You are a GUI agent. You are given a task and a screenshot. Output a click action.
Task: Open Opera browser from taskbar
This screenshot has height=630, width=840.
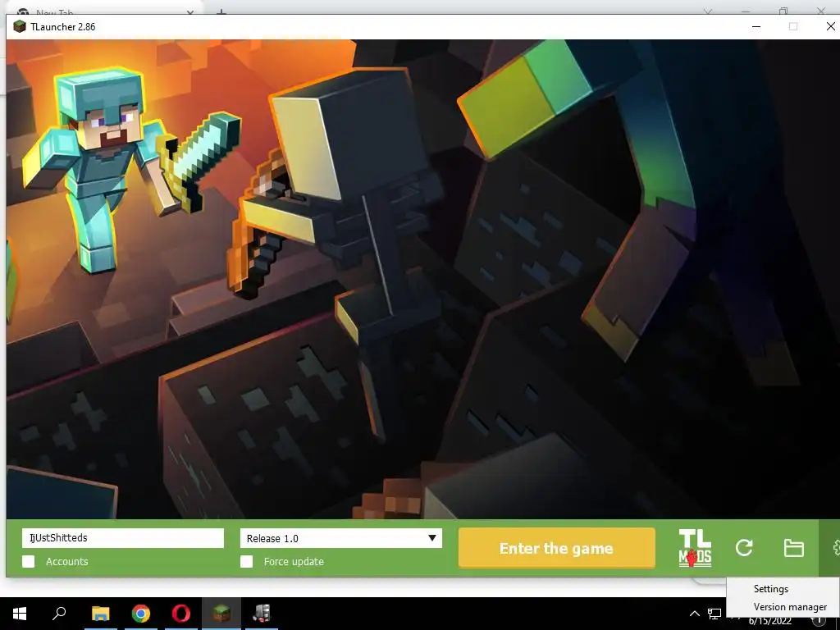coord(181,614)
